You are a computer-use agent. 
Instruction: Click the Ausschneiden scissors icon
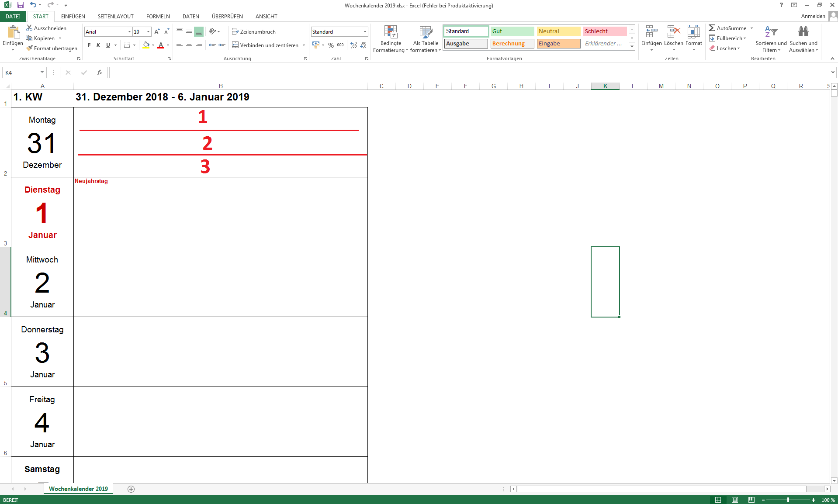[29, 28]
